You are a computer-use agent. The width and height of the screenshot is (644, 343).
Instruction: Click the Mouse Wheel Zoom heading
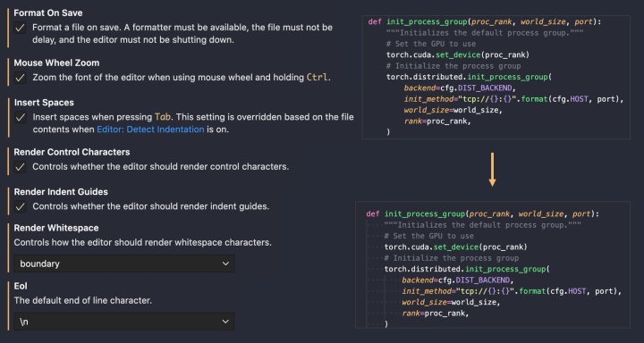tap(56, 63)
